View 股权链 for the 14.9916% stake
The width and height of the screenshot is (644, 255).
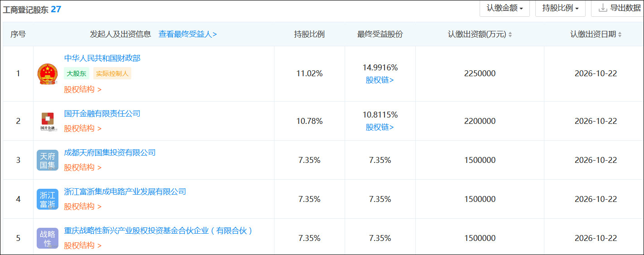tap(380, 80)
